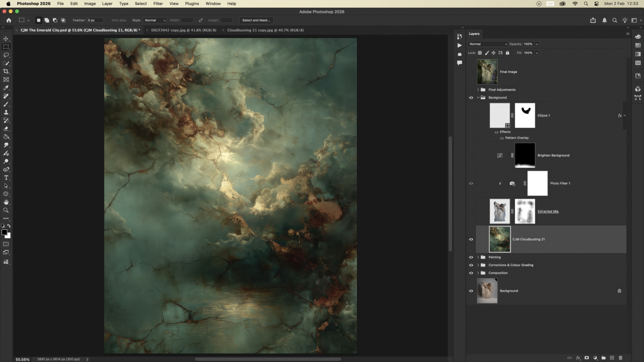Collapse the Background layer group
The height and width of the screenshot is (362, 644).
coord(478,97)
